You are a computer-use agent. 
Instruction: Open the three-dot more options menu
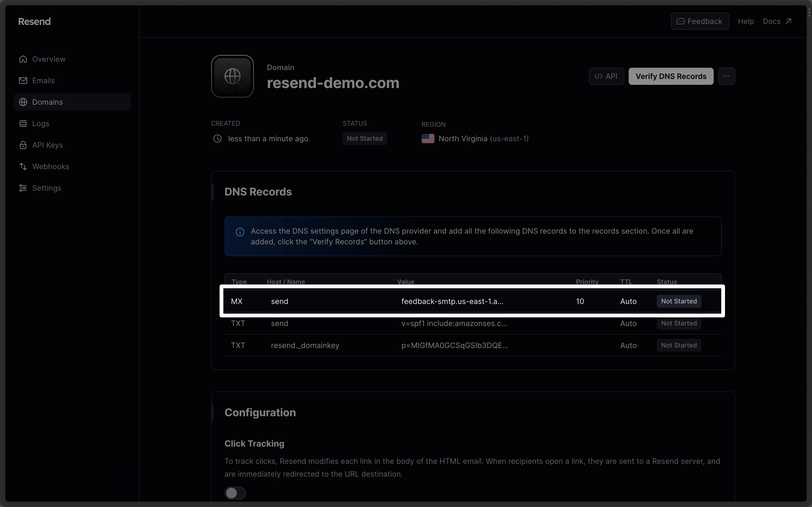coord(726,76)
